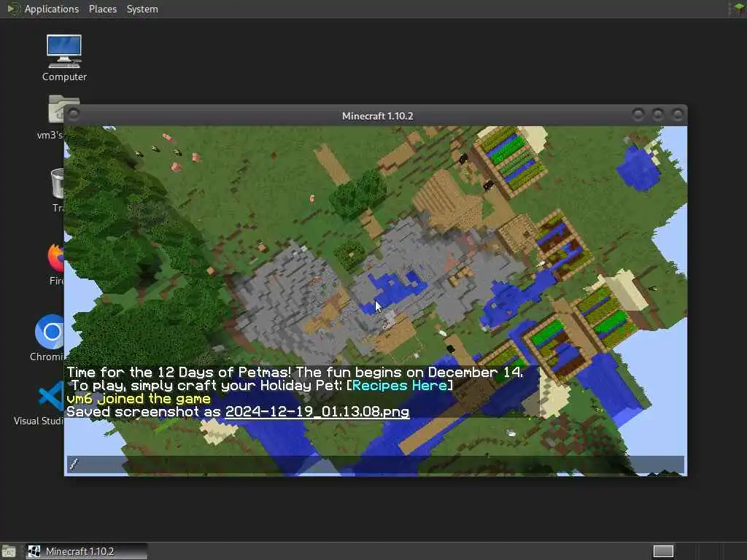Open the Applications menu

(x=52, y=9)
